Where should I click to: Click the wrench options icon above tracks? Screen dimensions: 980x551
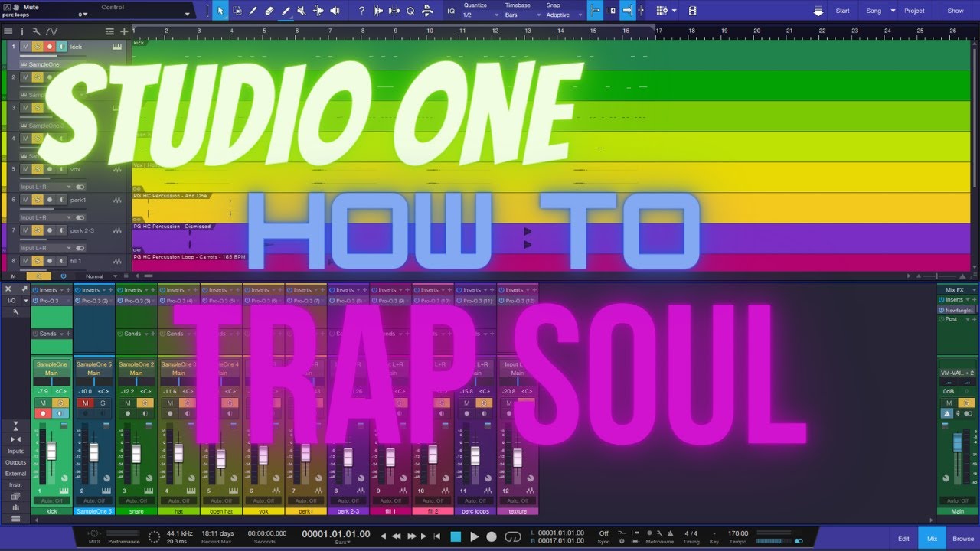[36, 31]
